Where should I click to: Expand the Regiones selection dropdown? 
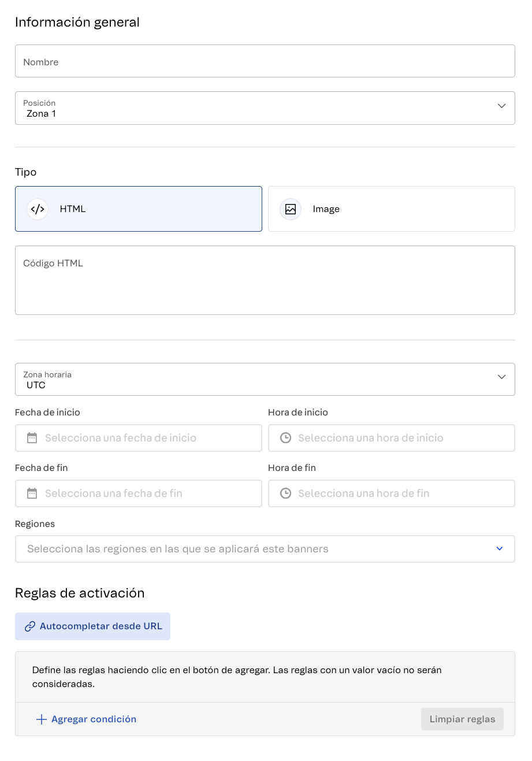[x=499, y=548]
